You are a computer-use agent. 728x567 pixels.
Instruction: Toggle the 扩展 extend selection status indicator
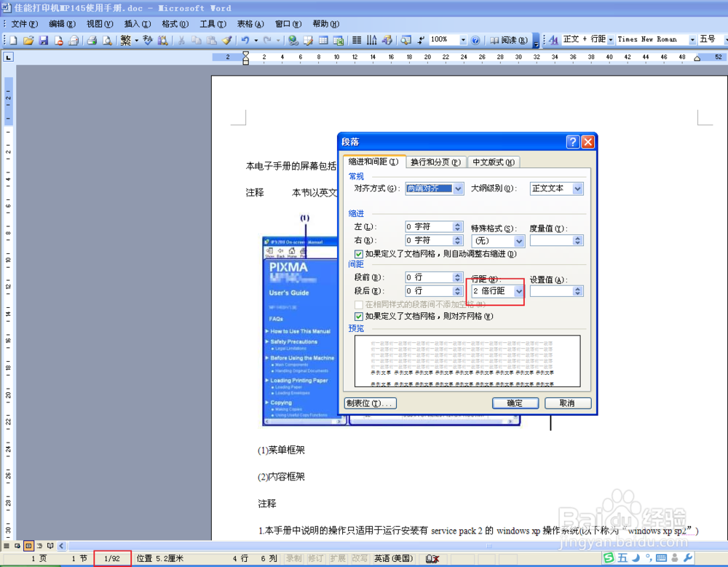[338, 558]
